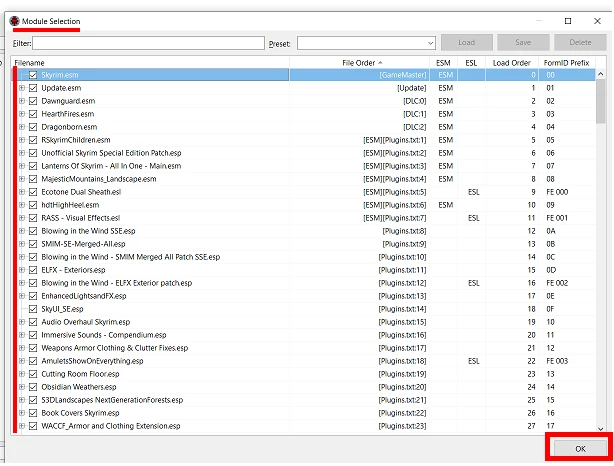The image size is (614, 466).
Task: Sort by FormID Prefix column header
Action: click(567, 63)
